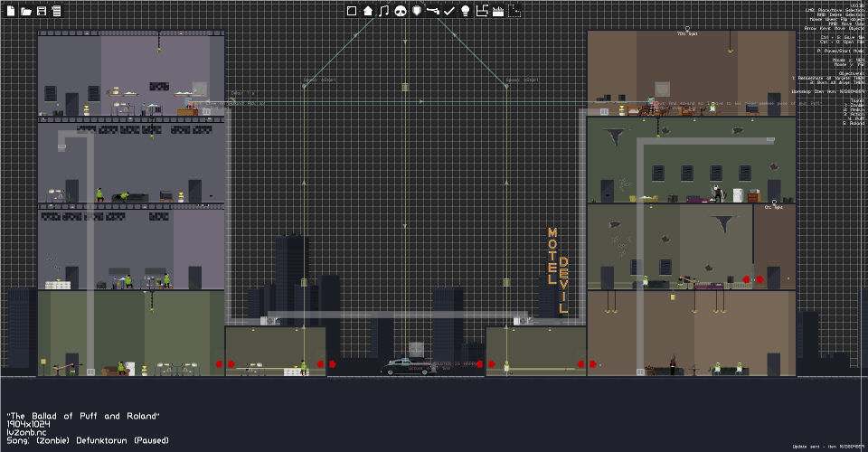Open the clapperboard cutscene tool

tap(498, 11)
